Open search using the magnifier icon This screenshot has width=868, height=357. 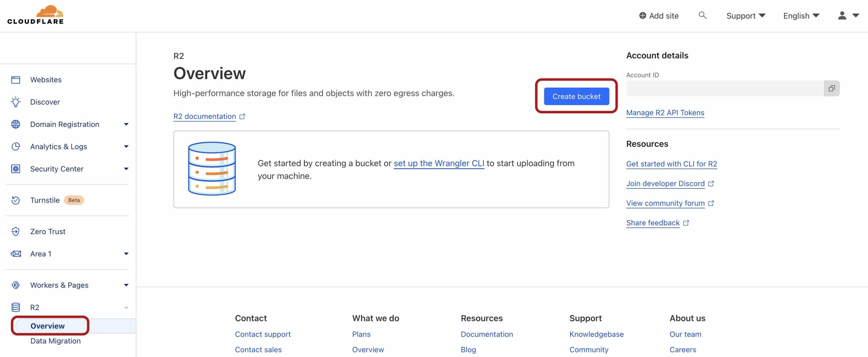[703, 16]
